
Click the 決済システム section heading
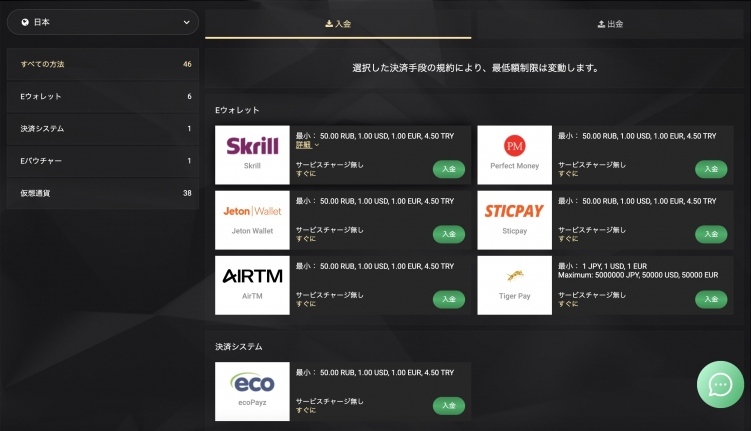tap(239, 347)
